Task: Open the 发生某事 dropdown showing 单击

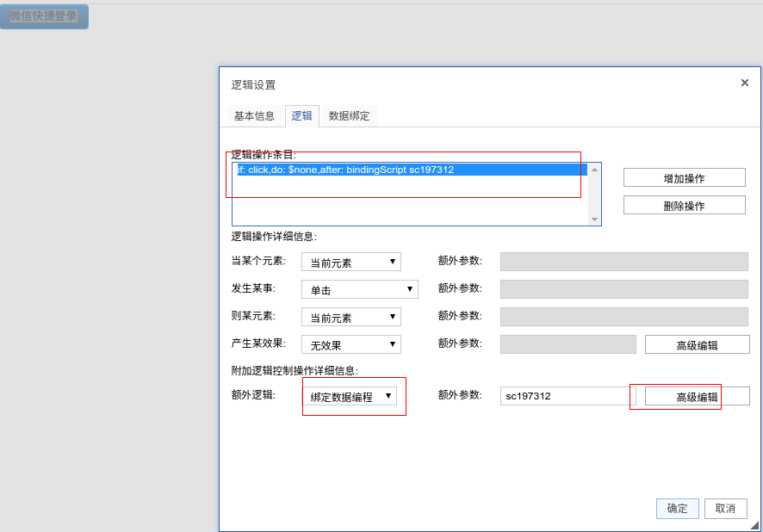Action: tap(359, 290)
